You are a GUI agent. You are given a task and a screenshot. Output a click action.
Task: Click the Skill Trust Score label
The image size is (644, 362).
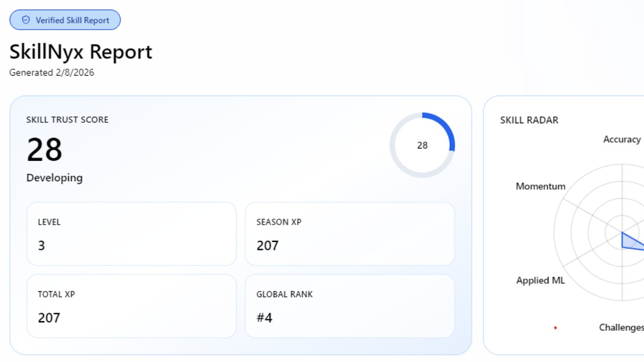pyautogui.click(x=67, y=120)
